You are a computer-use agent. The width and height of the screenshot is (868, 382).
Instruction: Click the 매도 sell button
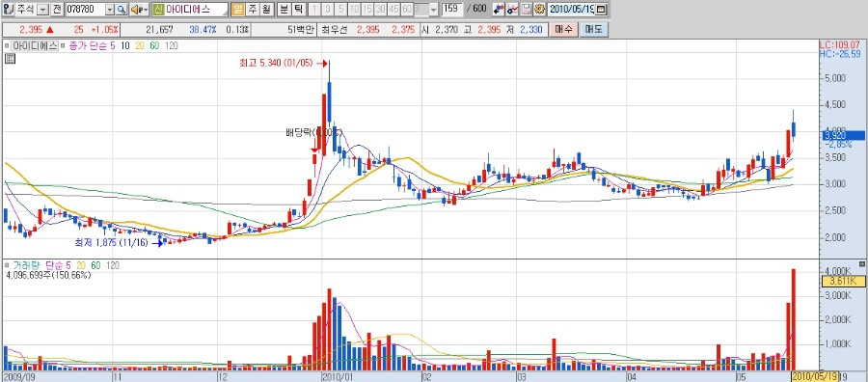[594, 29]
